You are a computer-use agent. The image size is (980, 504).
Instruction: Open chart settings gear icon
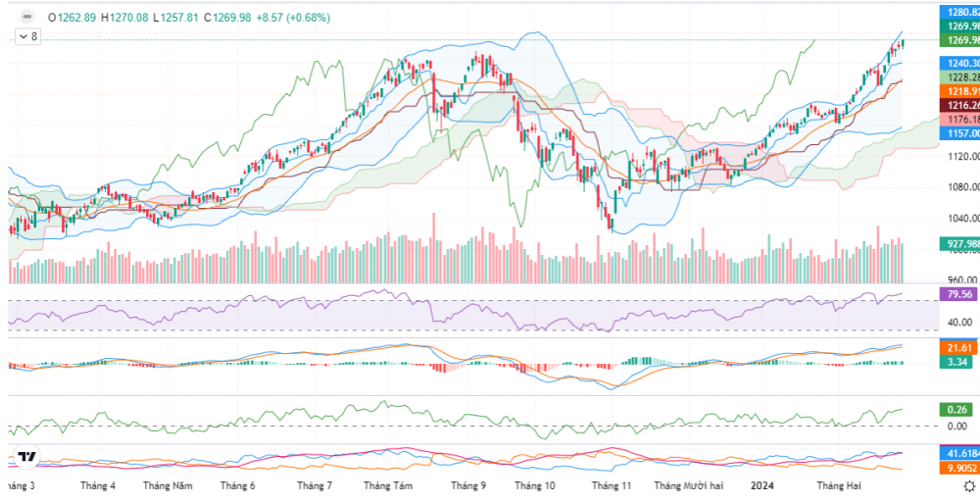(968, 485)
